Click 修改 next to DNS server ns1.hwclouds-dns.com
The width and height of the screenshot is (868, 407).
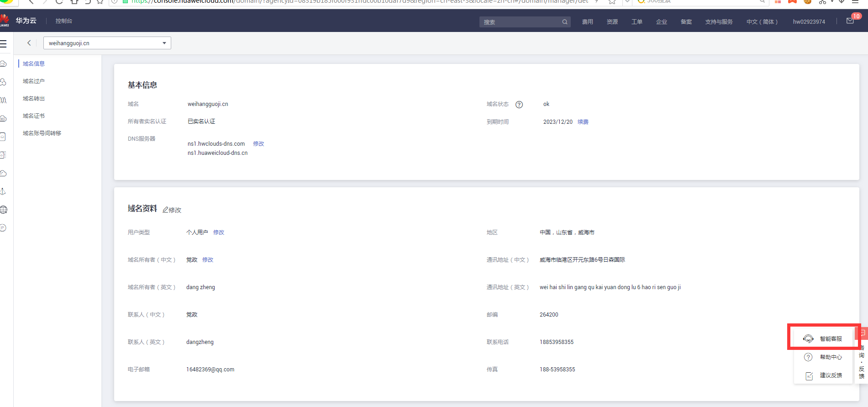[259, 144]
